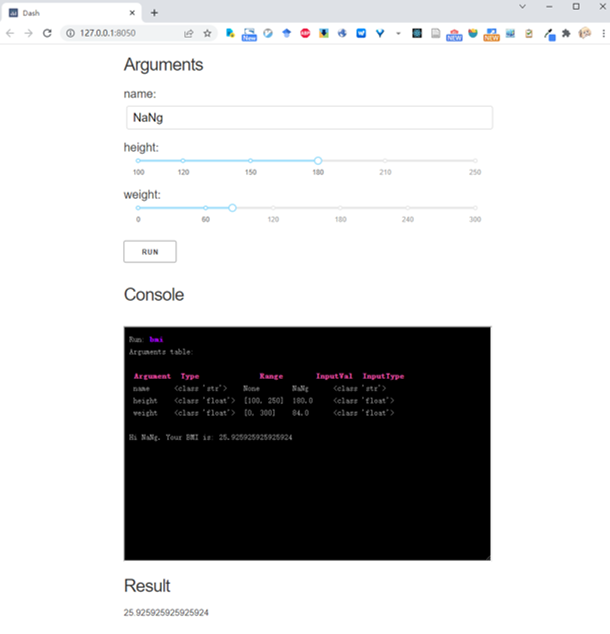Click the 'Hi NaNg. Your BMI is' console line
The image size is (610, 634).
coord(211,437)
